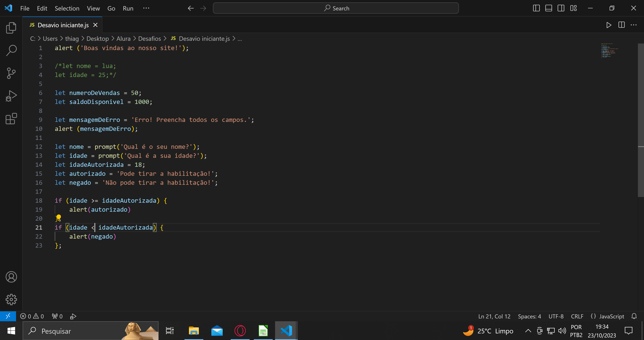Open the Windows action center icon
644x340 pixels.
point(628,331)
